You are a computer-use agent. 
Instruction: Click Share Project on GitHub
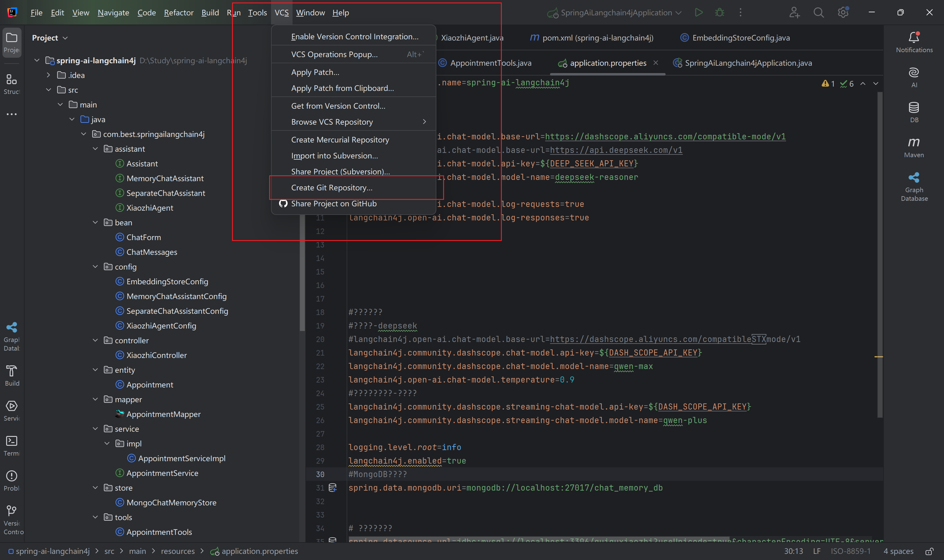(333, 203)
